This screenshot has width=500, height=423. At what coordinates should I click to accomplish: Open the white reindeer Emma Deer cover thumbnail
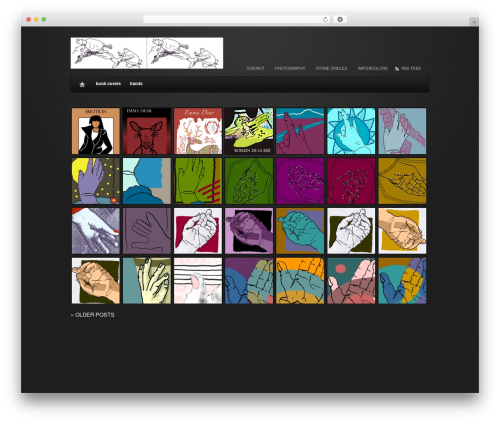198,131
